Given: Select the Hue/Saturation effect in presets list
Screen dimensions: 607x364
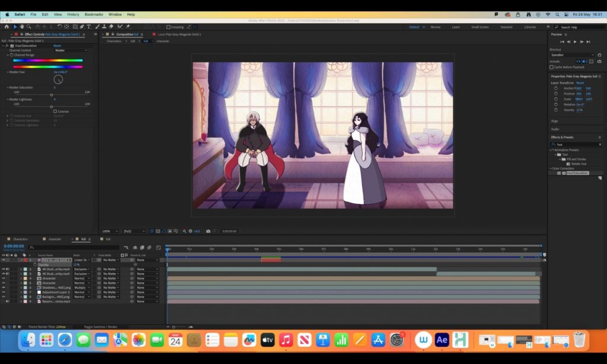Looking at the screenshot, I should pyautogui.click(x=577, y=173).
